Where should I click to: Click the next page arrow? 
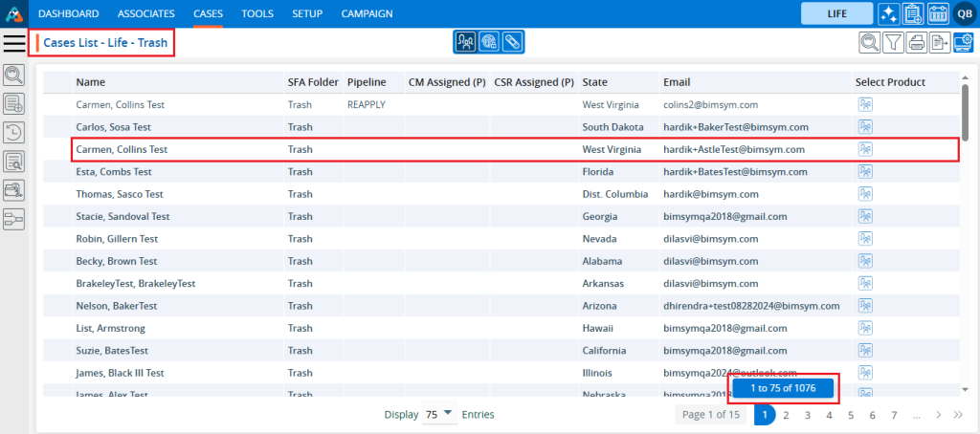click(939, 415)
